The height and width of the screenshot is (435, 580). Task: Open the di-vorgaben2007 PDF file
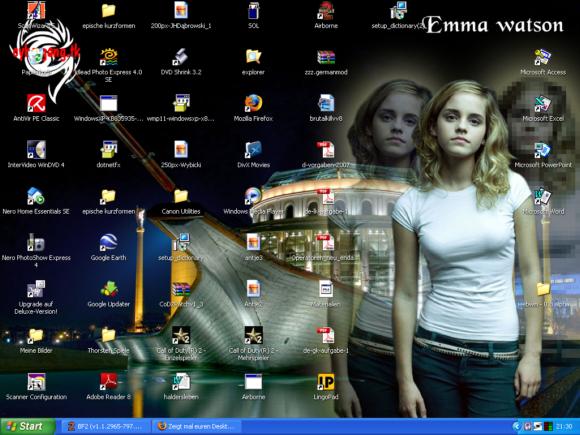(326, 150)
